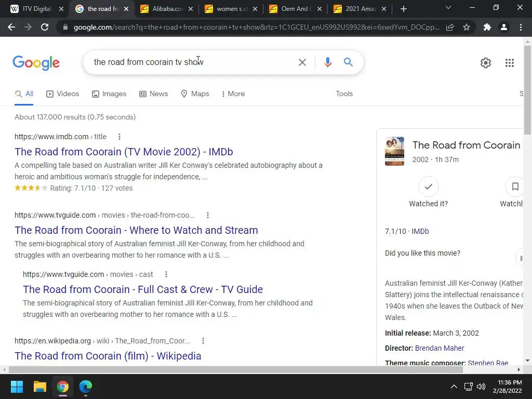Close the Alibaba.com tab
532x399 pixels.
(x=191, y=9)
